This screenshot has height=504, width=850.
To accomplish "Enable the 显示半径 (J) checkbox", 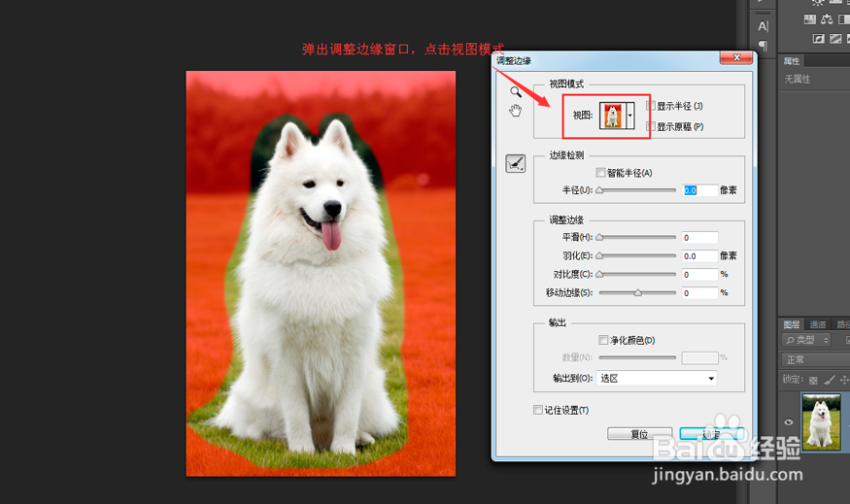I will (x=652, y=106).
